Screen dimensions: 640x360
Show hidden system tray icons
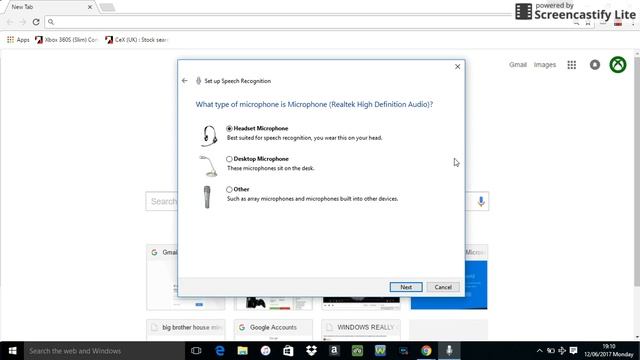539,351
